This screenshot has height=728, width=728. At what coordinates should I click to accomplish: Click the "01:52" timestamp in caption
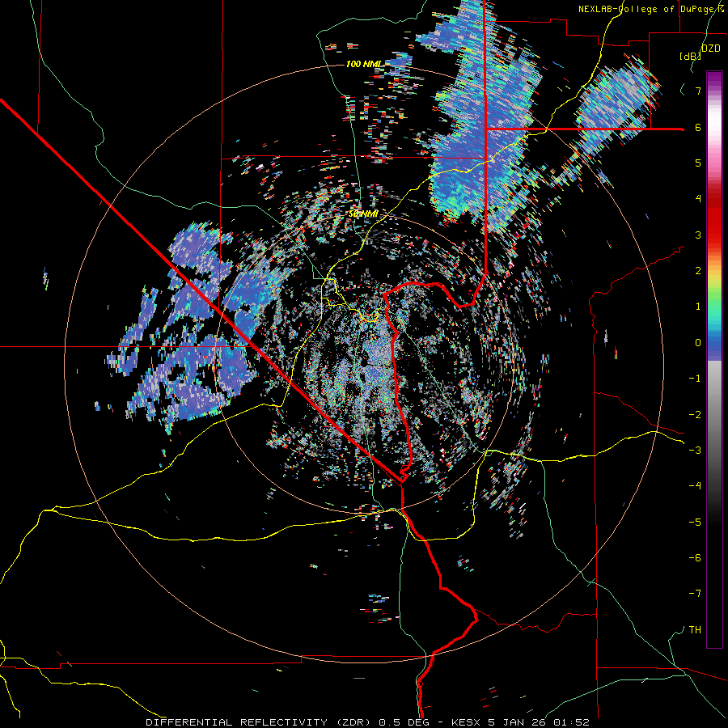tap(574, 722)
